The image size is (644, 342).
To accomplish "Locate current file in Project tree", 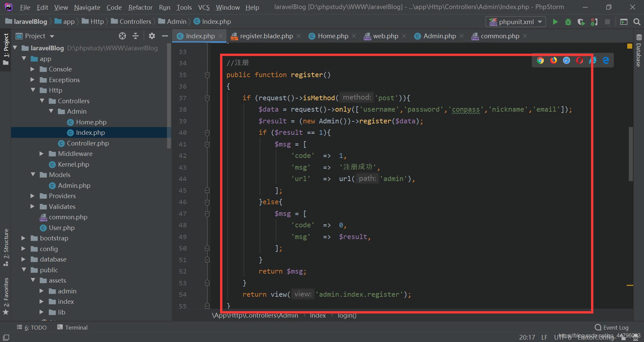I will tap(122, 36).
